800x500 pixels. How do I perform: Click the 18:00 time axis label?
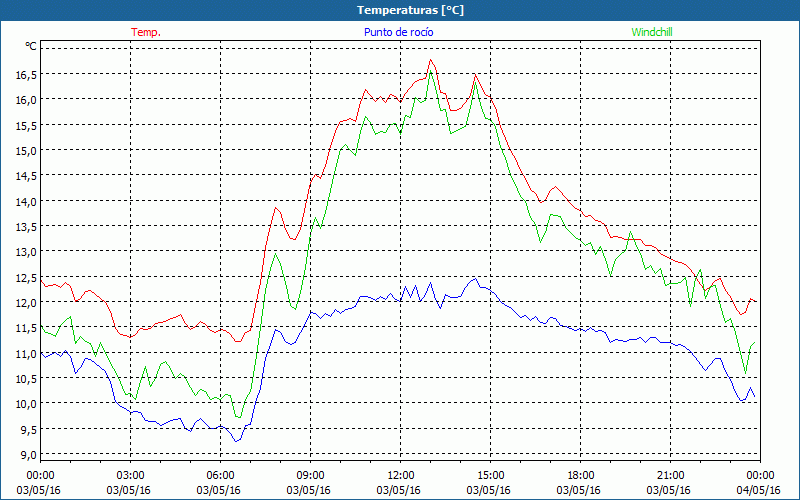click(x=579, y=476)
